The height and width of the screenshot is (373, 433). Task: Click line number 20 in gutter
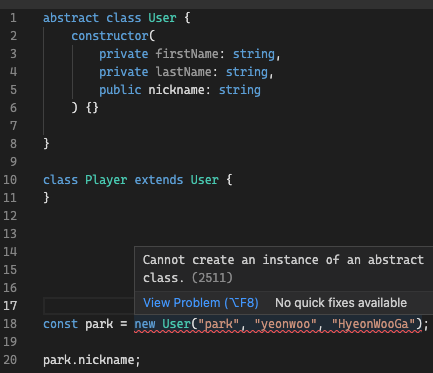pos(10,360)
